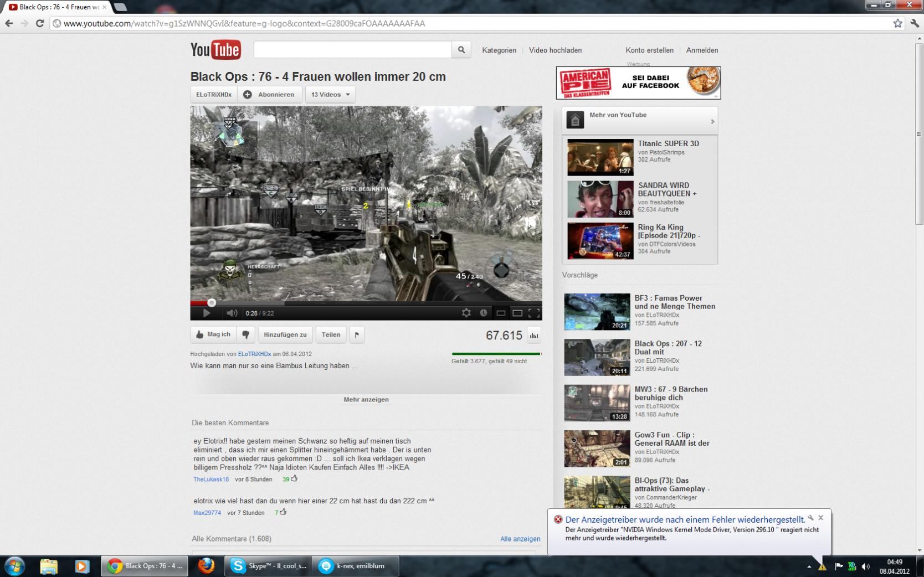924x577 pixels.
Task: Show video statistics chart
Action: click(x=534, y=335)
